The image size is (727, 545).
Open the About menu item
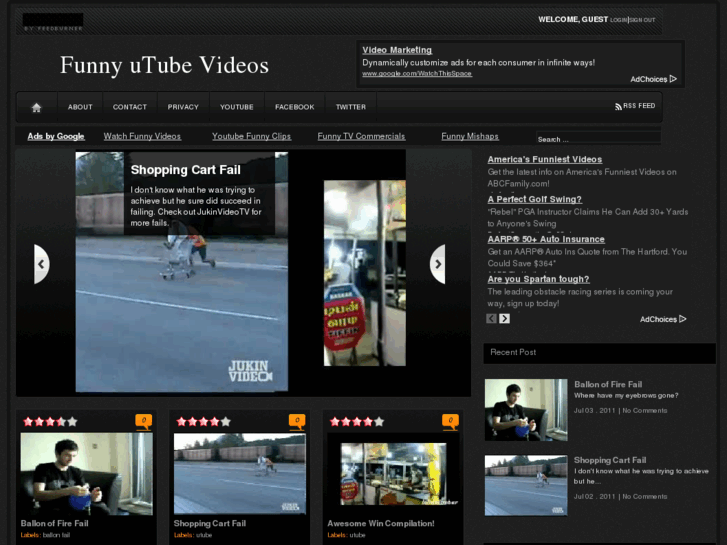(x=80, y=107)
